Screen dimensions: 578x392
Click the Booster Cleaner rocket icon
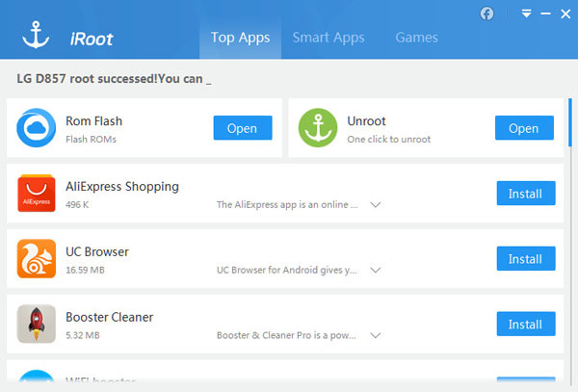pos(37,324)
